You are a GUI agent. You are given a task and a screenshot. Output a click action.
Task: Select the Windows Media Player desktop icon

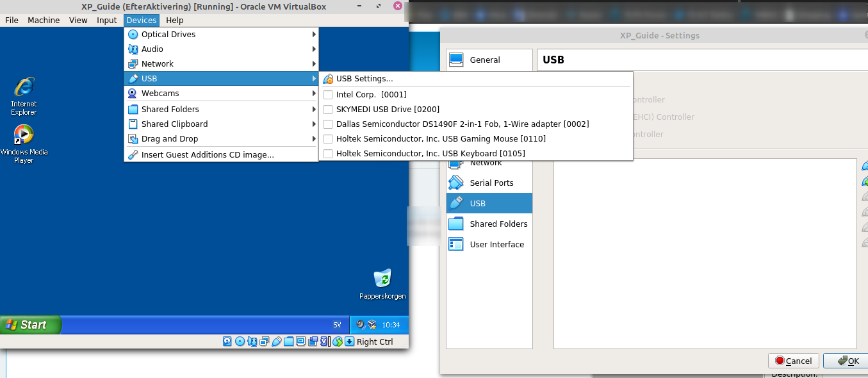(24, 144)
